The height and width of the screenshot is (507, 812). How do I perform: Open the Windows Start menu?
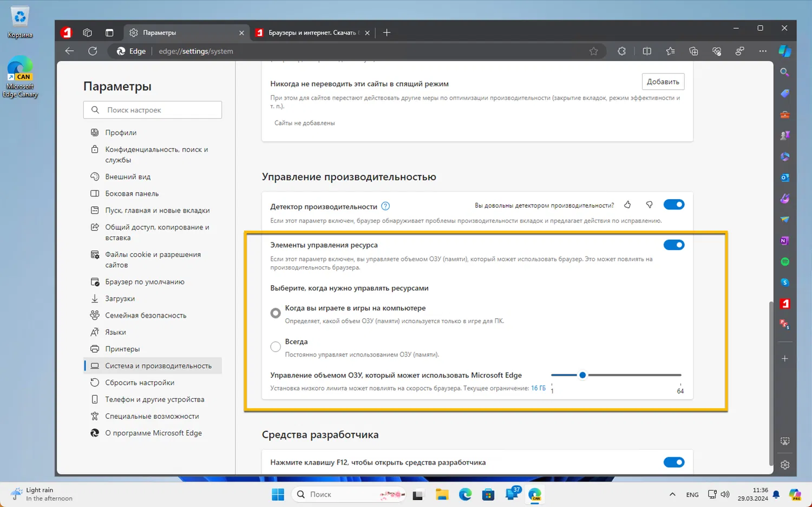[x=278, y=495]
